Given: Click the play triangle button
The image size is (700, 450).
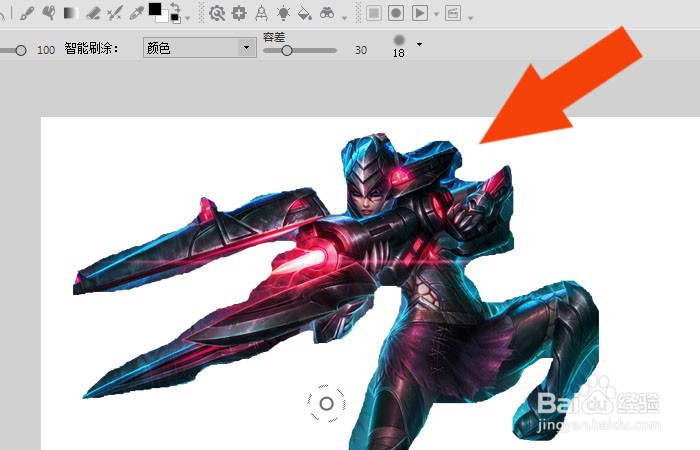Looking at the screenshot, I should point(420,13).
